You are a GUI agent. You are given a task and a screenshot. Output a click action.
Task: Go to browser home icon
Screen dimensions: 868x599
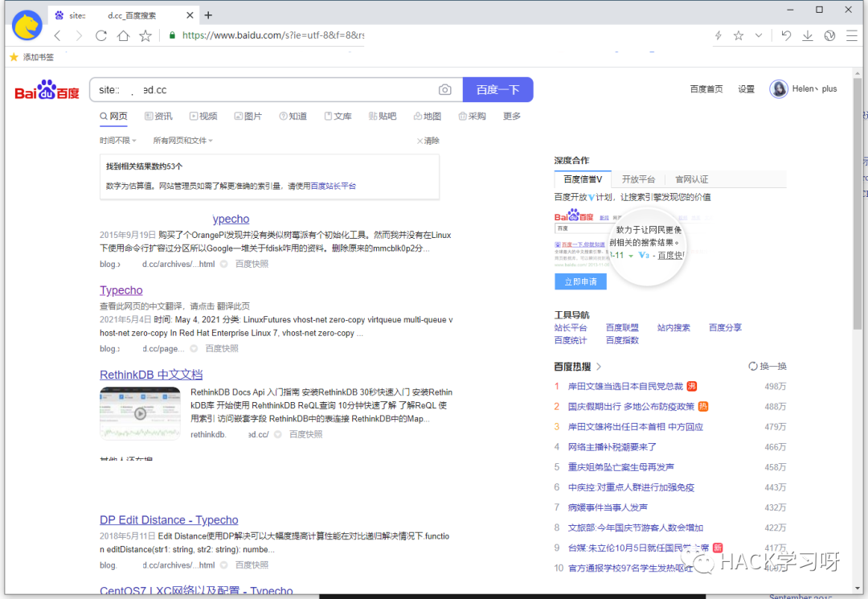pos(123,36)
